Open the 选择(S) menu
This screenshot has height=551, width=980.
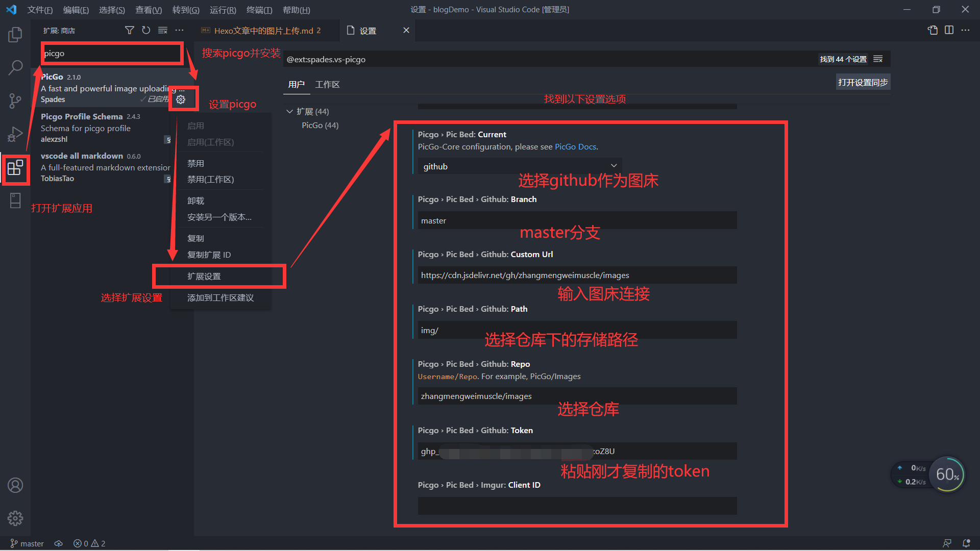point(112,10)
